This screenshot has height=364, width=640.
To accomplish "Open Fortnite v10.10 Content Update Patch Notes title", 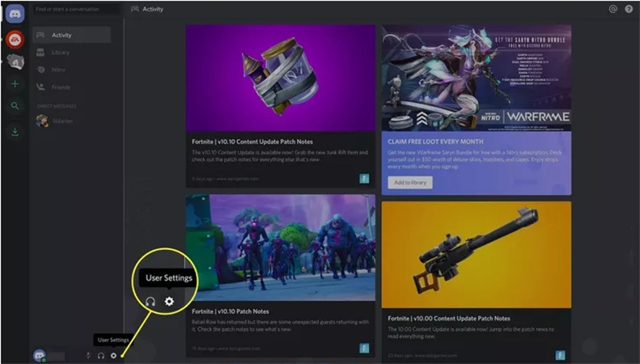I will 252,142.
